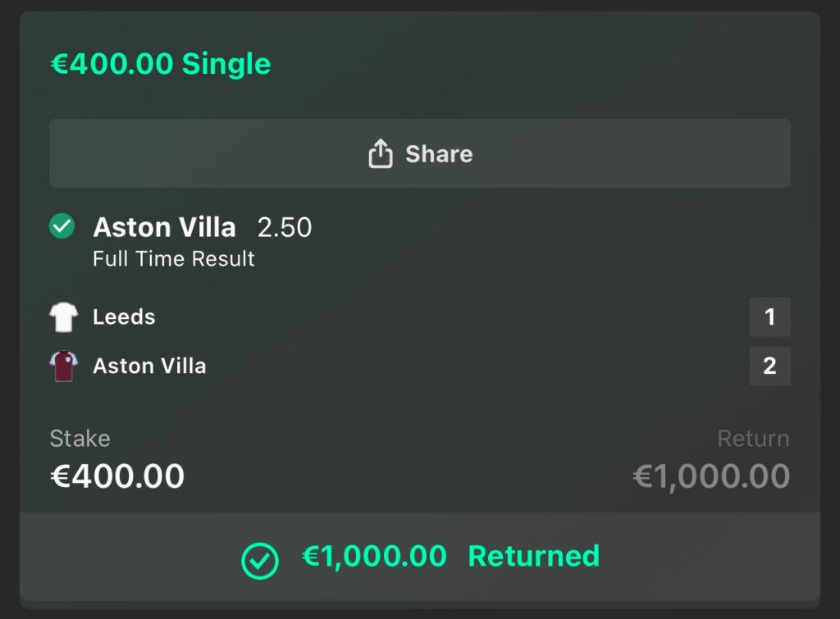Click the green €1,000.00 amount in bottom bar

[374, 557]
